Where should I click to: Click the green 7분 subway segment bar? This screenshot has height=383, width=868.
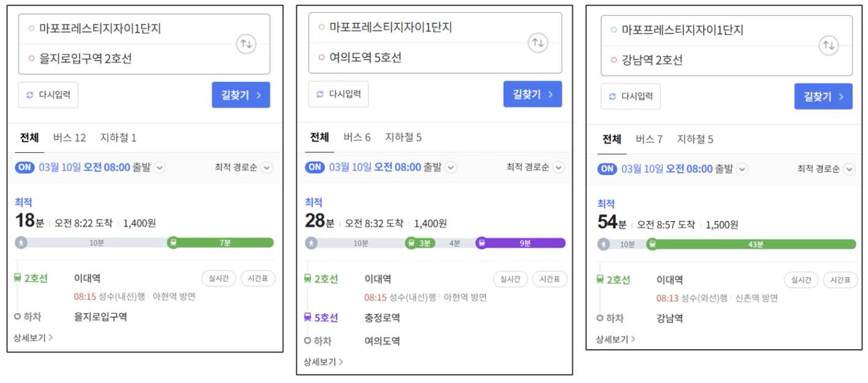225,243
